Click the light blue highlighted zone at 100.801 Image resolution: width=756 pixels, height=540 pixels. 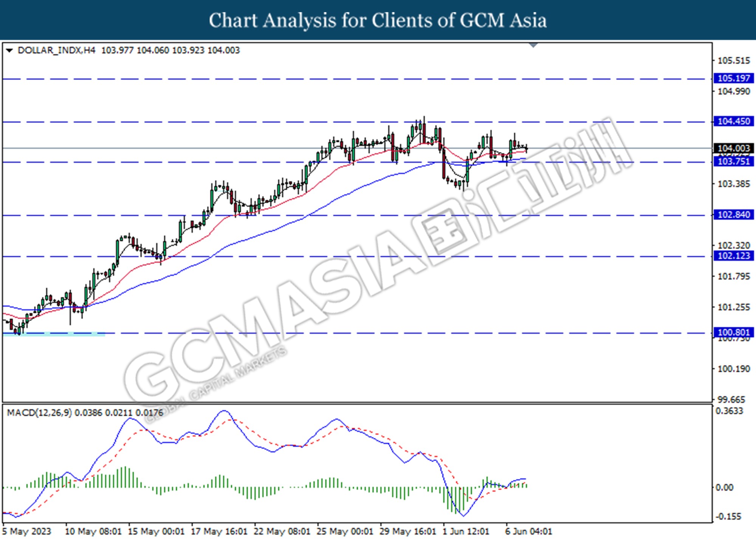[54, 334]
